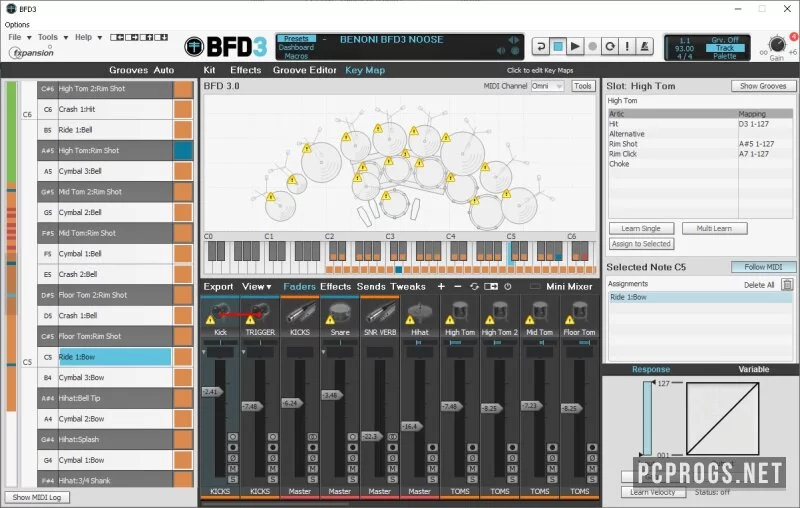Screen dimensions: 800x508
Task: Click the Multi Learn button
Action: pos(714,228)
